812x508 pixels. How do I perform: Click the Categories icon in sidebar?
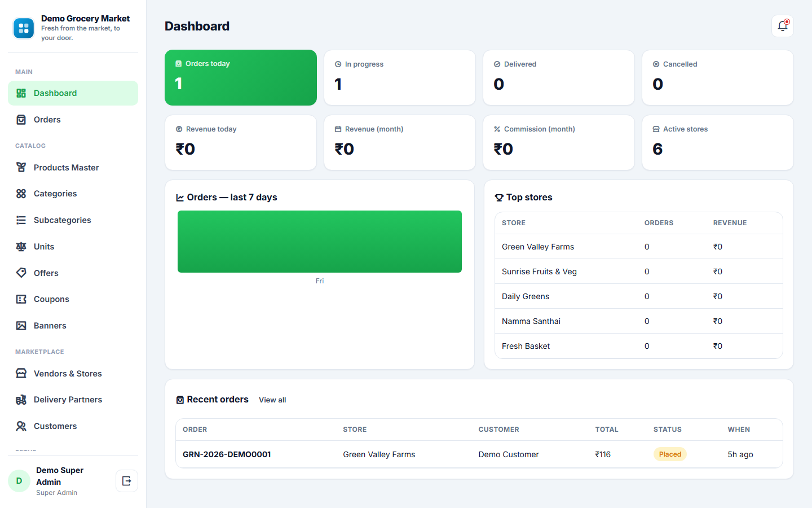point(21,194)
